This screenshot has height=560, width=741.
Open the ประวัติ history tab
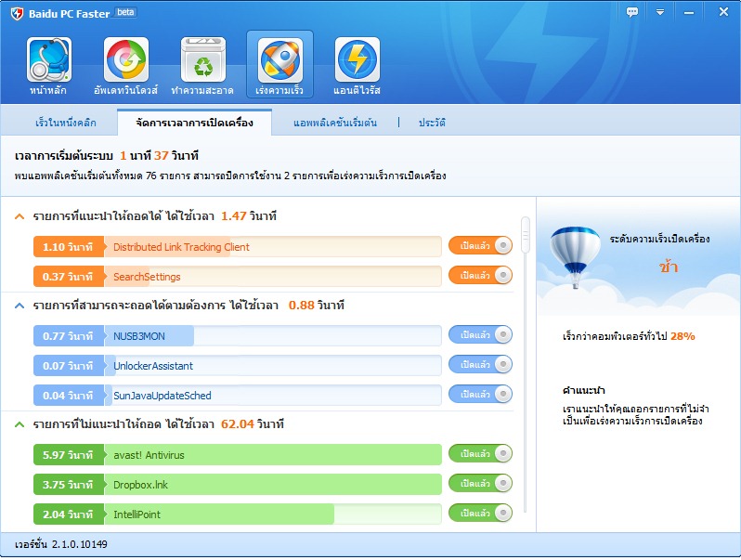[x=432, y=123]
